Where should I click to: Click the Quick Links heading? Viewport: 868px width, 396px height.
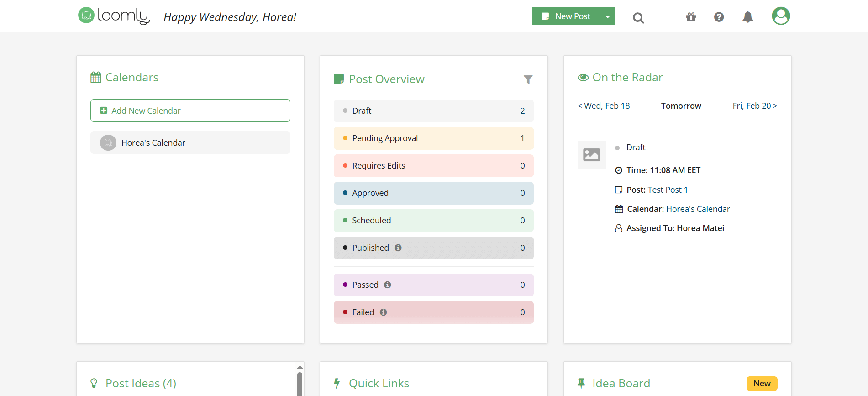379,383
